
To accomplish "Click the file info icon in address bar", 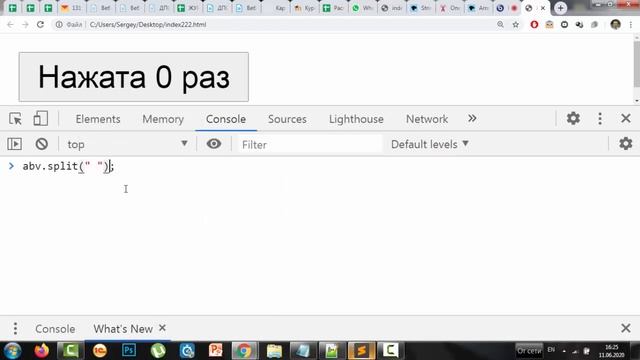I will (x=59, y=24).
